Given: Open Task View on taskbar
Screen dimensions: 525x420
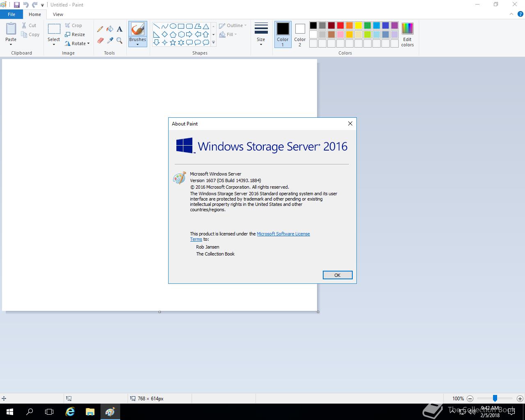Looking at the screenshot, I should pos(49,412).
